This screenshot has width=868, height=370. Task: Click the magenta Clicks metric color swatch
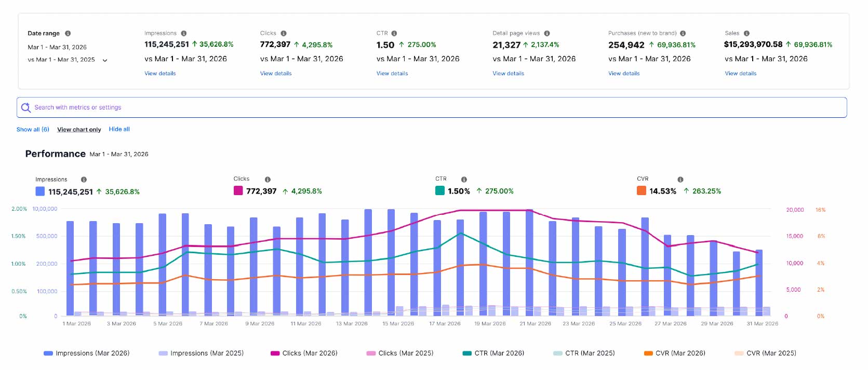(238, 190)
